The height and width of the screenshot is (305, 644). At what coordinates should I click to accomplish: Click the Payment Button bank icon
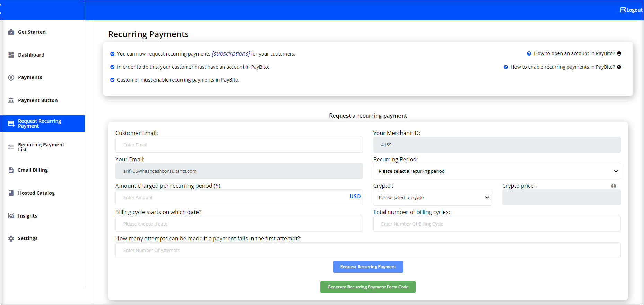pyautogui.click(x=11, y=100)
